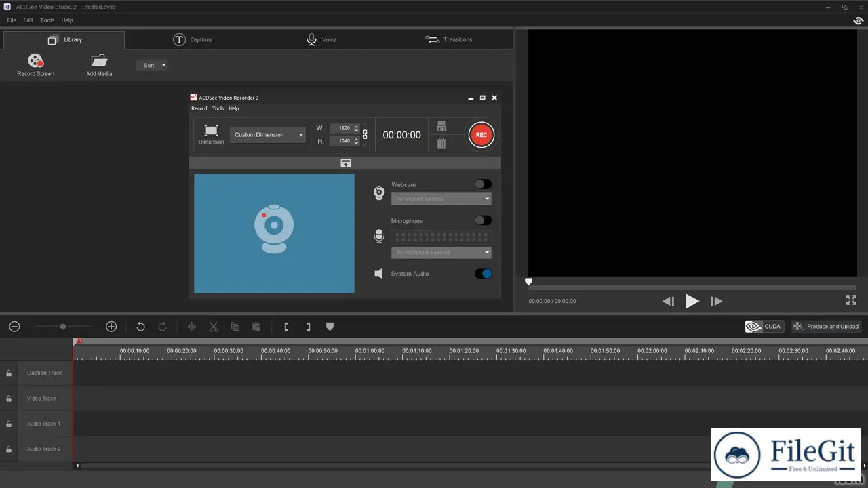Image resolution: width=868 pixels, height=488 pixels.
Task: Click the webcam device icon
Action: (379, 193)
